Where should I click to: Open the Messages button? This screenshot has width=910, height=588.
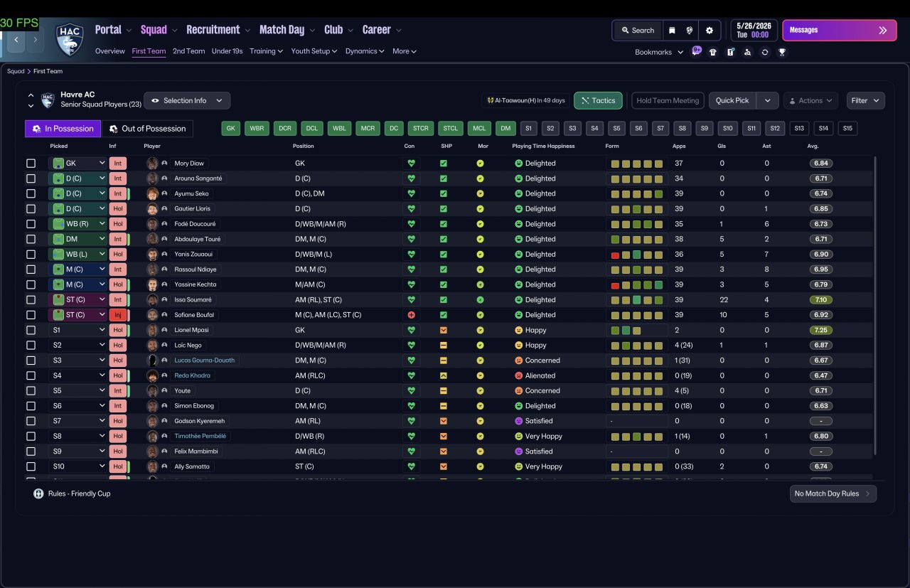click(839, 31)
